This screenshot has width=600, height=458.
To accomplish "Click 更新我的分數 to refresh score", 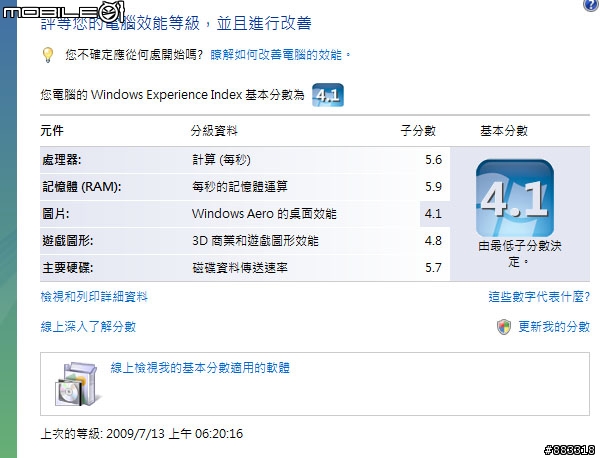I will click(x=554, y=327).
